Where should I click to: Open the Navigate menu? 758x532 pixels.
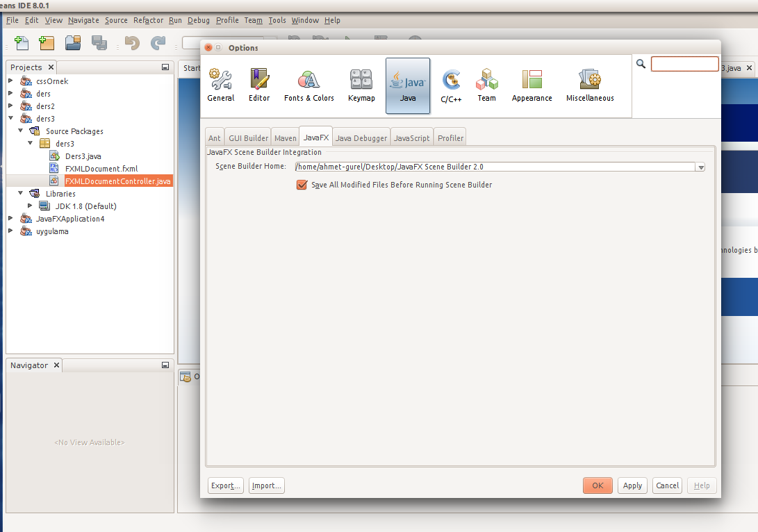(x=83, y=20)
